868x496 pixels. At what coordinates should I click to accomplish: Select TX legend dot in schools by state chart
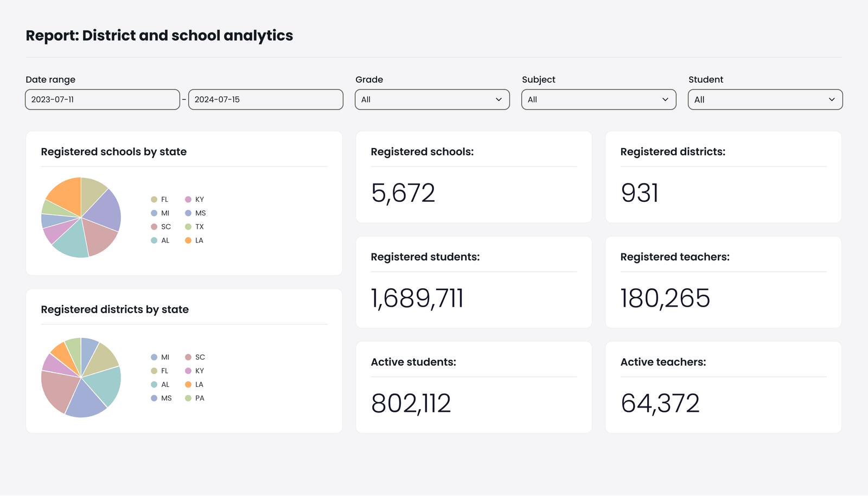pos(188,227)
